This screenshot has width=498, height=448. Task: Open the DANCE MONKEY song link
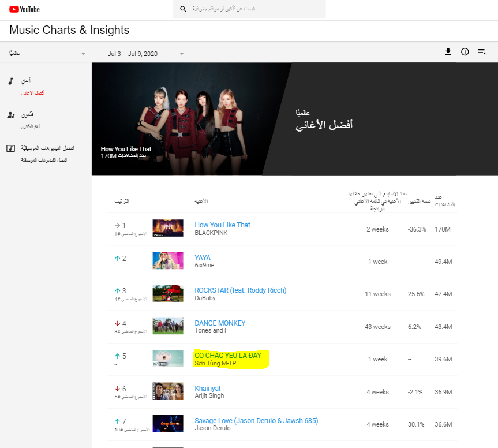click(220, 323)
